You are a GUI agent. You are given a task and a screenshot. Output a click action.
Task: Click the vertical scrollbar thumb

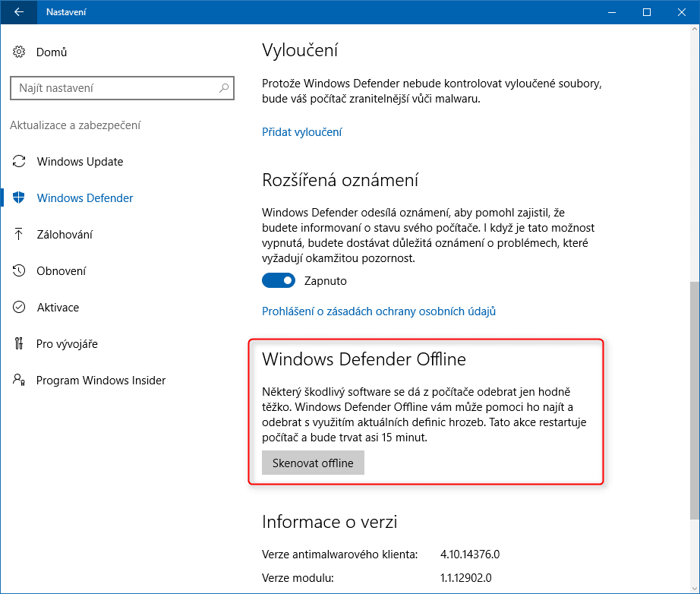(x=695, y=400)
